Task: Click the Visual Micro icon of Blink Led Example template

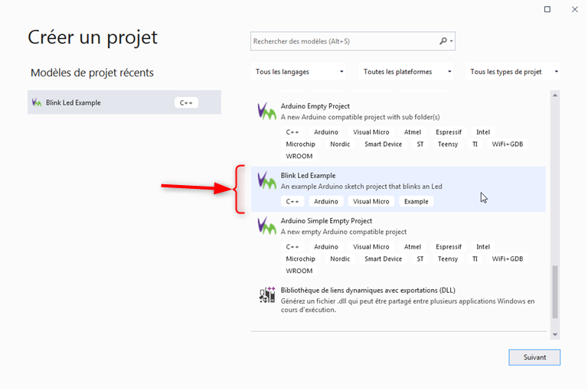Action: pyautogui.click(x=266, y=180)
